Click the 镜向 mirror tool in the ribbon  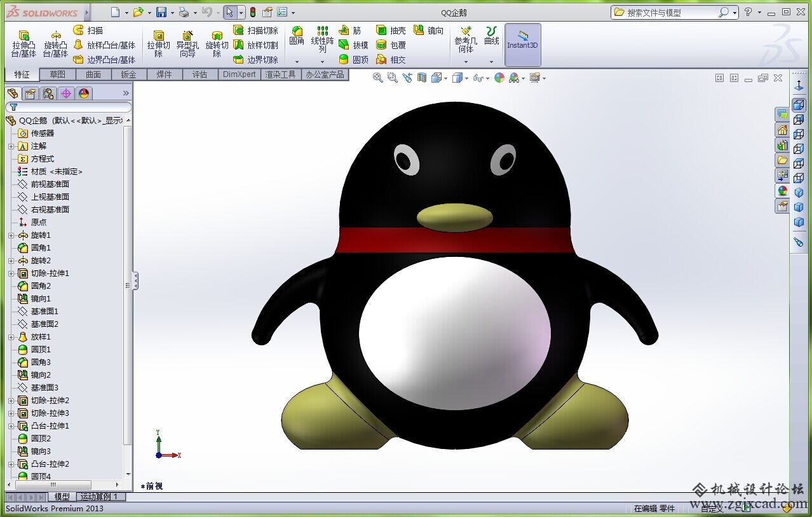[429, 30]
